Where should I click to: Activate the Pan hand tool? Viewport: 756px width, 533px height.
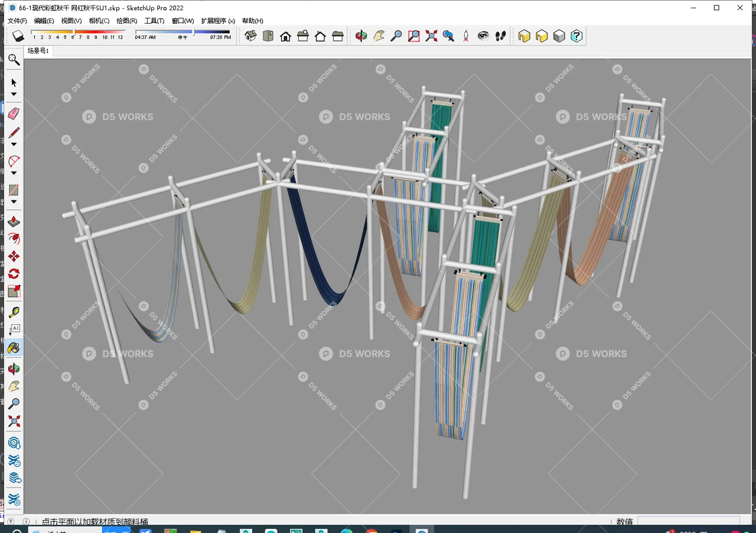pyautogui.click(x=379, y=36)
